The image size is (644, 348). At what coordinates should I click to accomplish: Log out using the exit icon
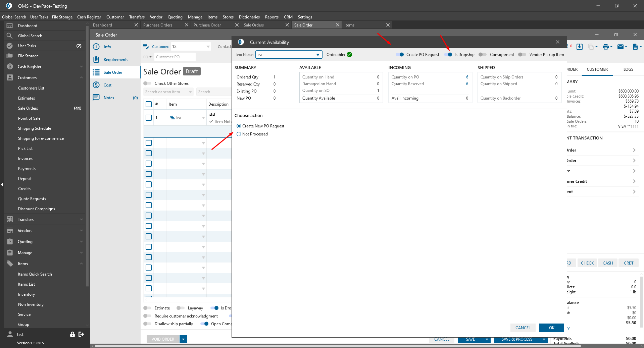click(x=81, y=334)
